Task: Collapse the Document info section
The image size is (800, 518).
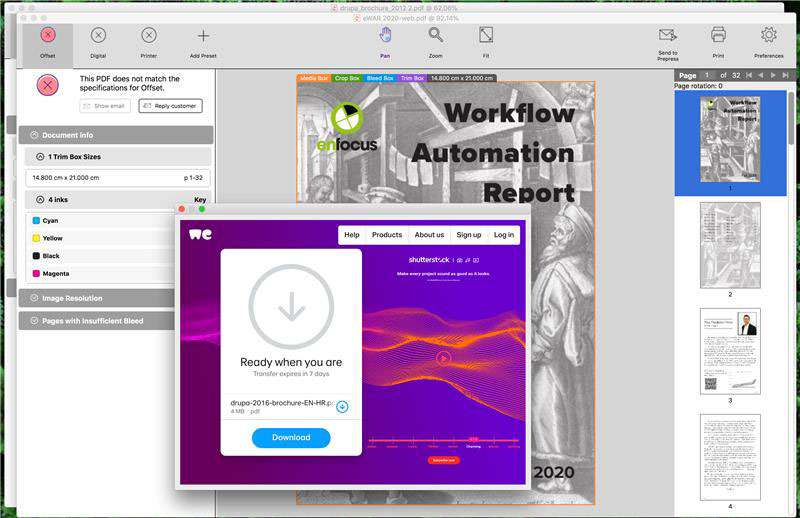Action: click(x=34, y=135)
